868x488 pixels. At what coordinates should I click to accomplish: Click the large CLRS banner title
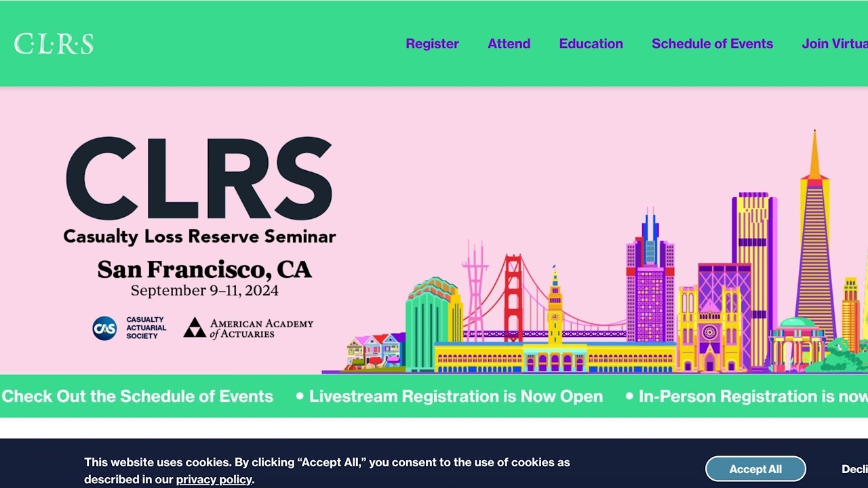click(199, 179)
